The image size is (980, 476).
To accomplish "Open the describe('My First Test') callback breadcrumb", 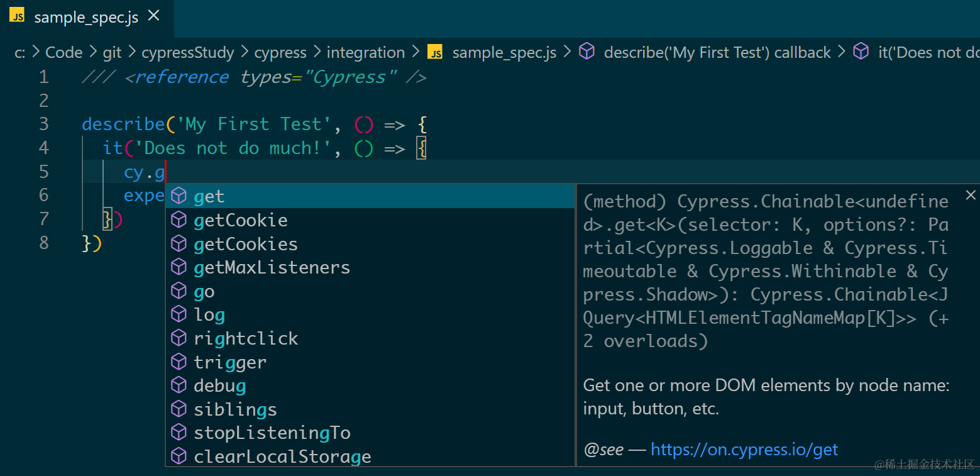I will pos(717,53).
